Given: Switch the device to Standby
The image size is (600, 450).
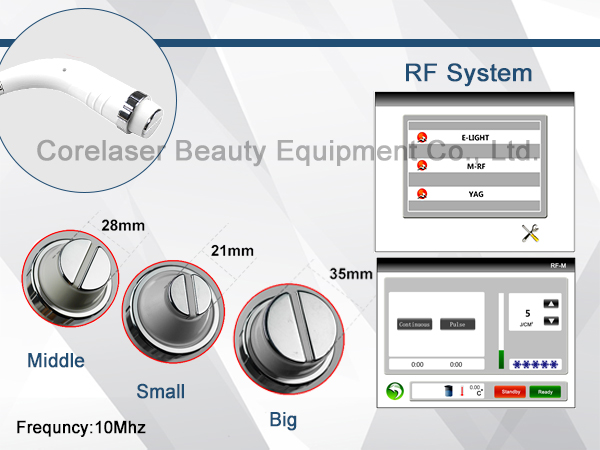Looking at the screenshot, I should click(509, 391).
